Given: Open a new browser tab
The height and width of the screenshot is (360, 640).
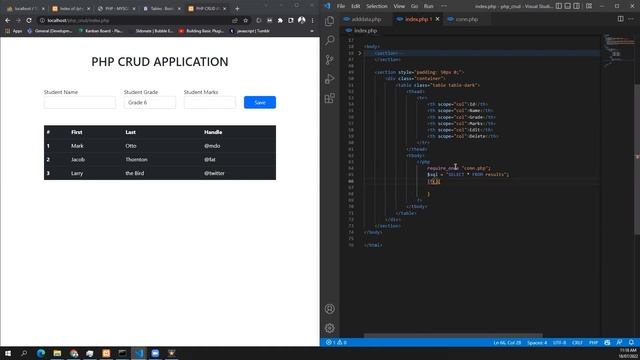Looking at the screenshot, I should pos(237,9).
